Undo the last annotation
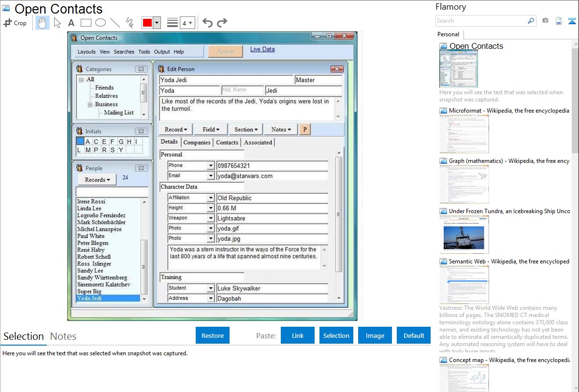 [207, 23]
